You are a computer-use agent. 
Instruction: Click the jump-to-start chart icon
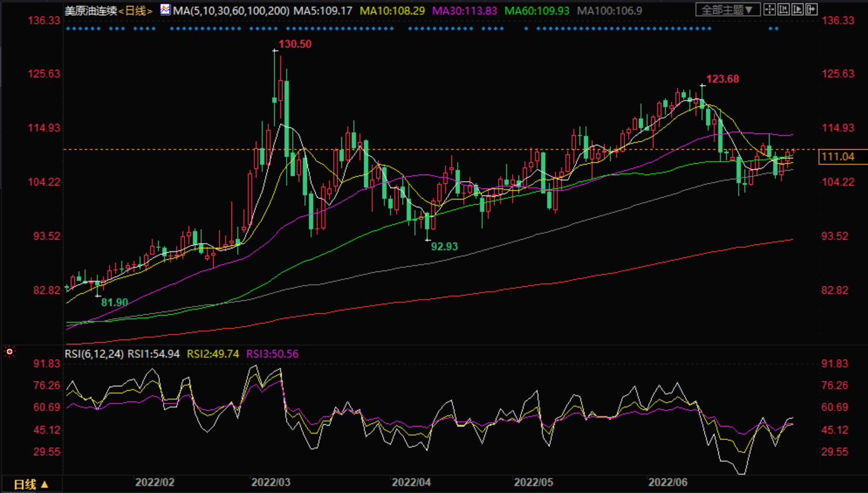coord(784,9)
